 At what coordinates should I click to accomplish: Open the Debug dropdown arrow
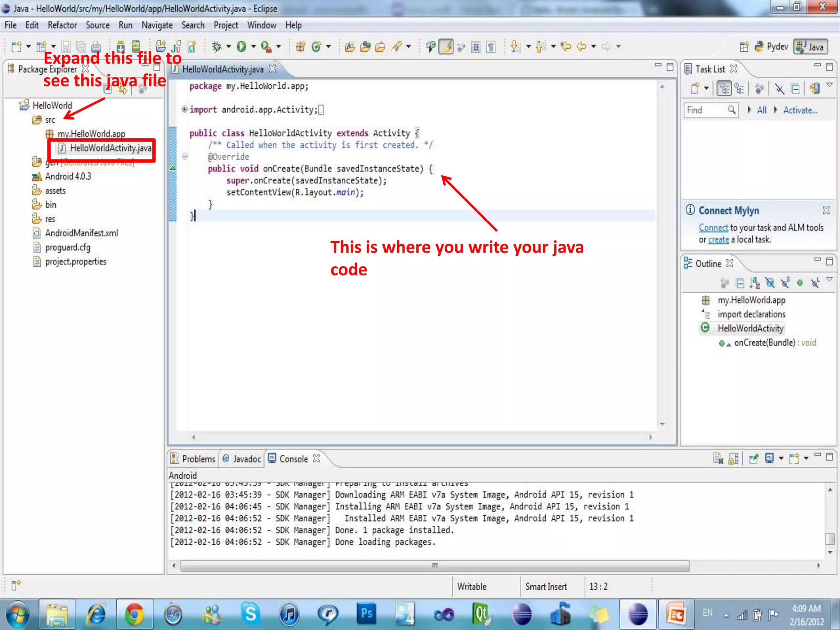coord(228,47)
